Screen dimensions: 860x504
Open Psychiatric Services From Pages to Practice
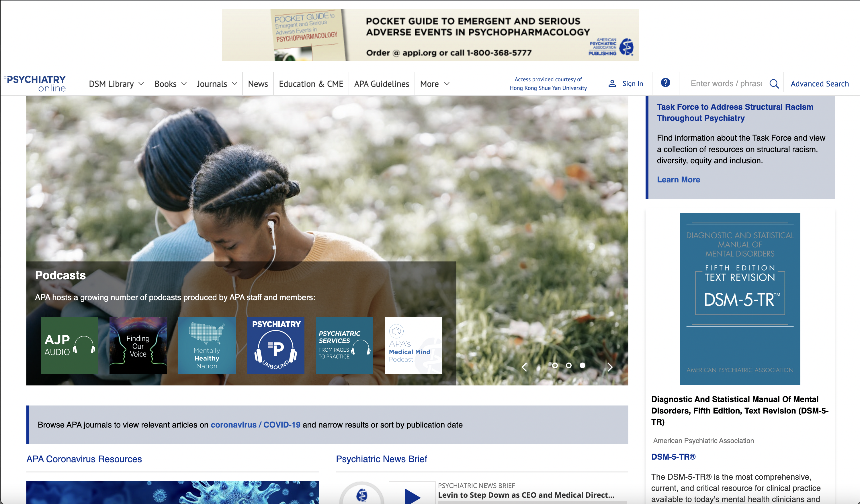tap(344, 345)
